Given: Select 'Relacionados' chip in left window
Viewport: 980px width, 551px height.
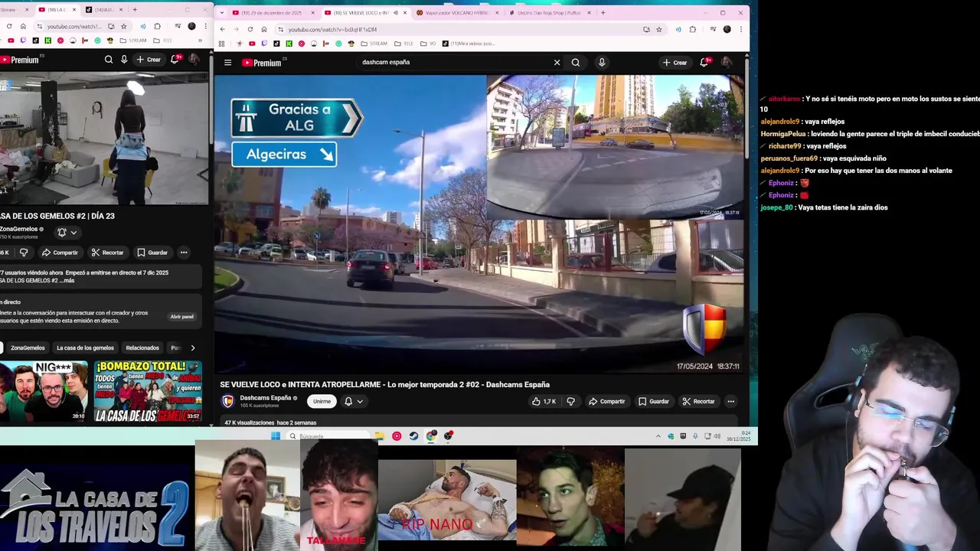Looking at the screenshot, I should (x=142, y=348).
